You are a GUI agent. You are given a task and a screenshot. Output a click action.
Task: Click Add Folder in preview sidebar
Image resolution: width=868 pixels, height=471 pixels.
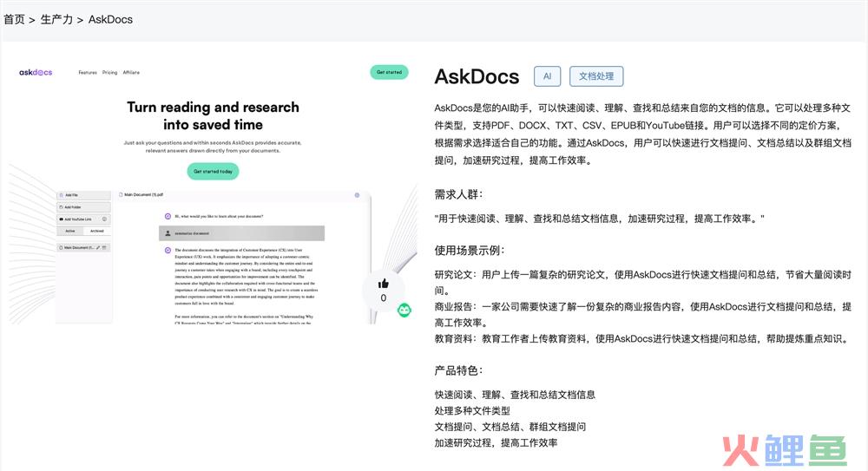click(x=83, y=207)
